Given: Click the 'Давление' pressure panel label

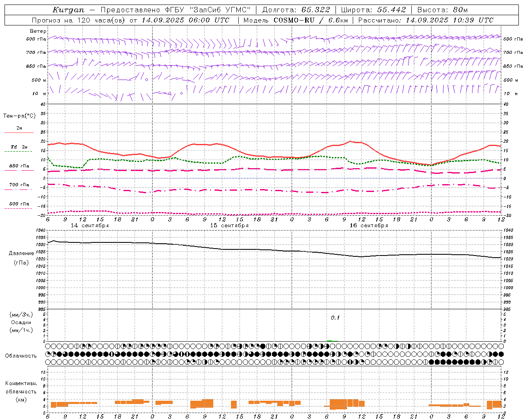Looking at the screenshot, I should pyautogui.click(x=21, y=253).
